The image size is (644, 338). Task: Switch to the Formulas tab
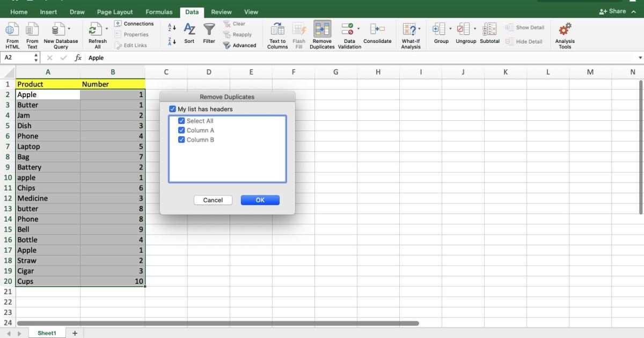[x=159, y=12]
